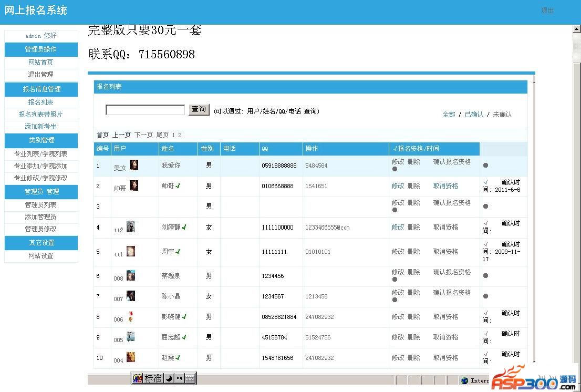Filter list by 已确认
This screenshot has height=392, width=581.
474,115
